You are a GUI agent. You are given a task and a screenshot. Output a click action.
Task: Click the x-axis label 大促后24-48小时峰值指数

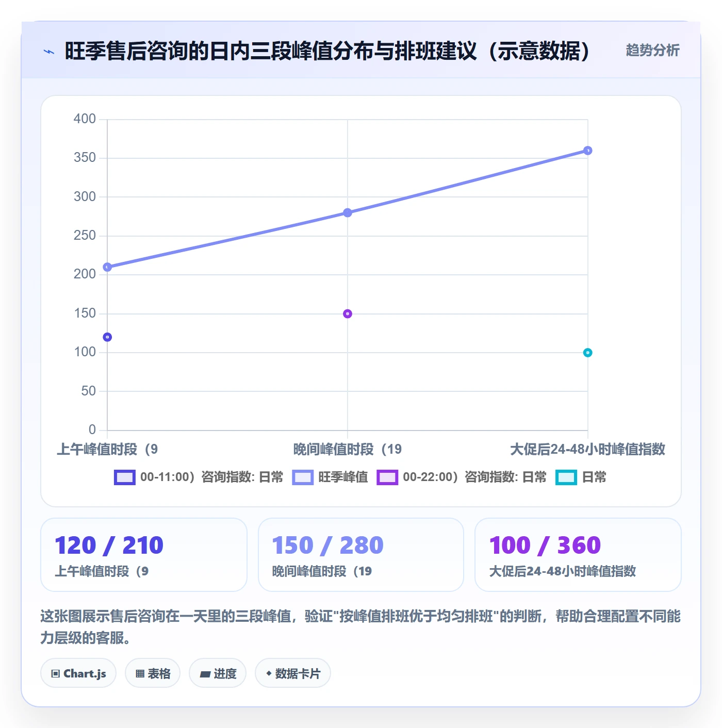587,449
